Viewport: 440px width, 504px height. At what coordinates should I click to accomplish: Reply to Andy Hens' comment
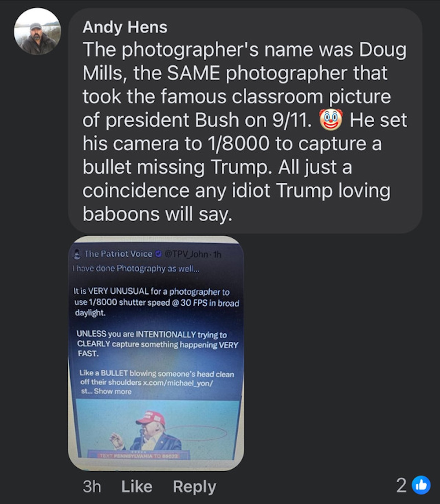click(194, 487)
